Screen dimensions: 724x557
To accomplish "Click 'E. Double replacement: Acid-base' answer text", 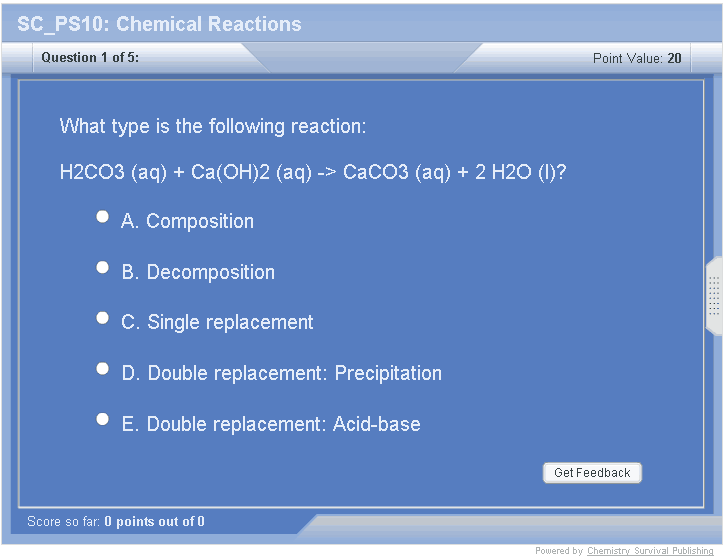I will point(271,424).
